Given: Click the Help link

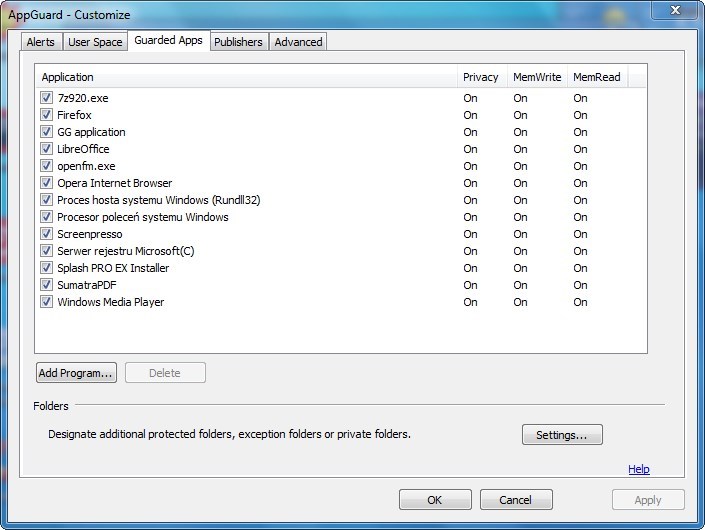Looking at the screenshot, I should coord(638,469).
